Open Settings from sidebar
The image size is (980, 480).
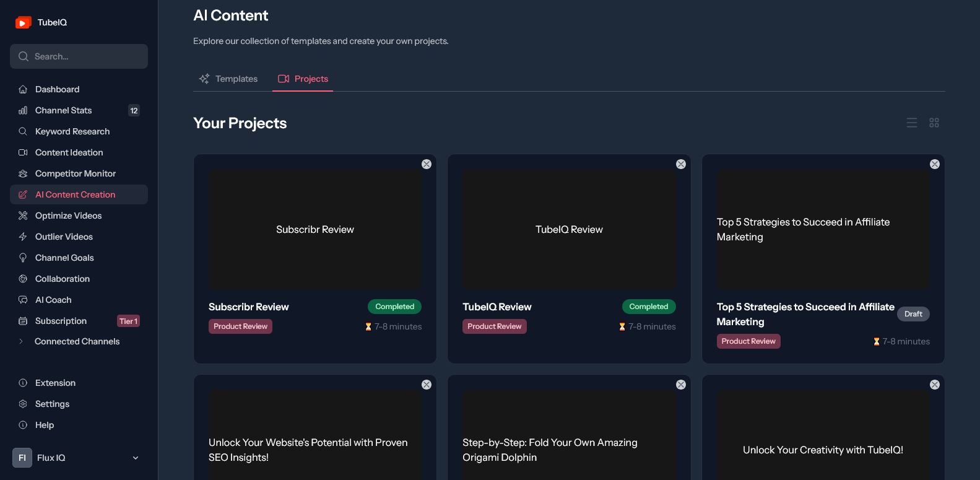click(79, 404)
